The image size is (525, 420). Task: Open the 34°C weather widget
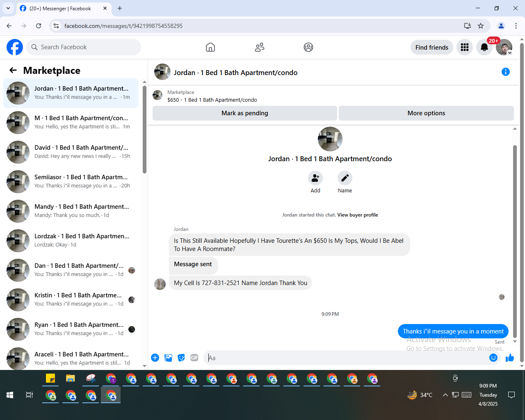click(x=420, y=395)
